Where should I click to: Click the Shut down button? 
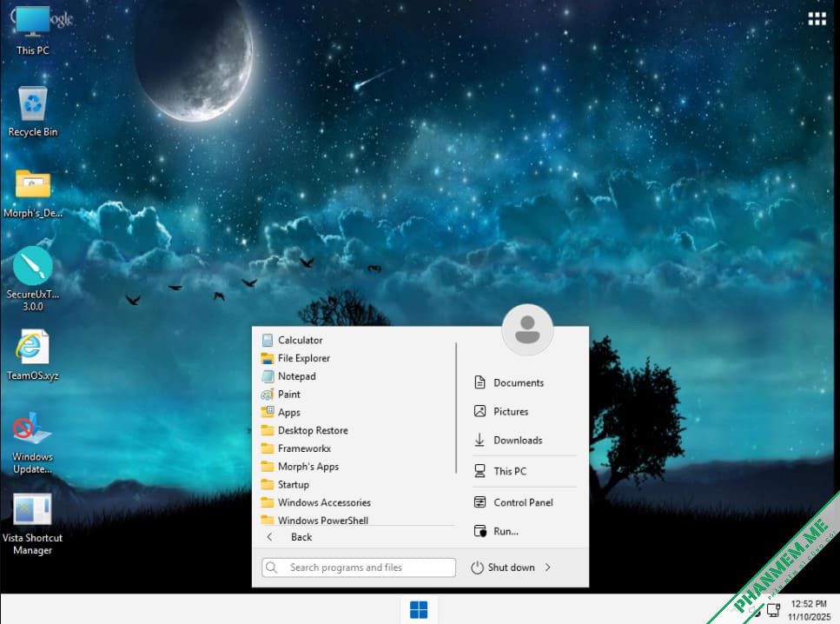[503, 568]
